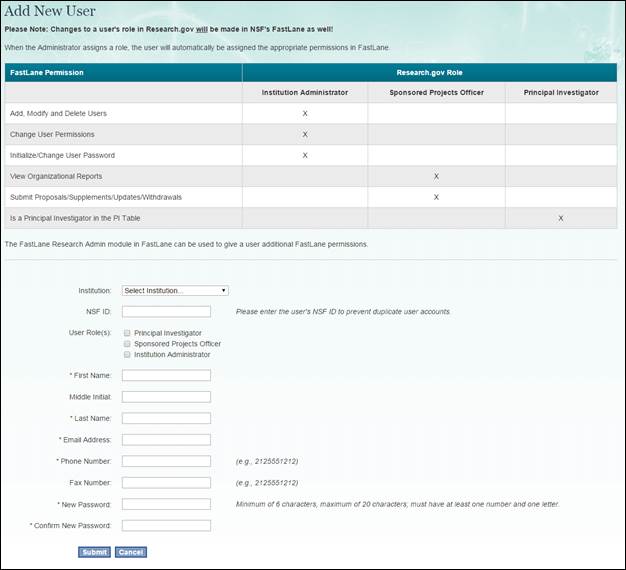This screenshot has height=570, width=626.
Task: Click the X in Initialize/Change User Password row
Action: tap(305, 155)
